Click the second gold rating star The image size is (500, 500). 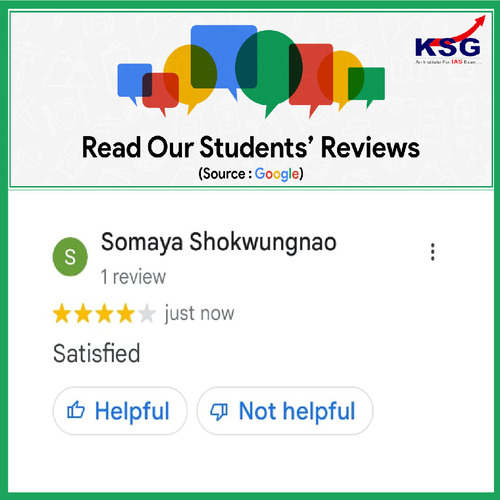[83, 314]
